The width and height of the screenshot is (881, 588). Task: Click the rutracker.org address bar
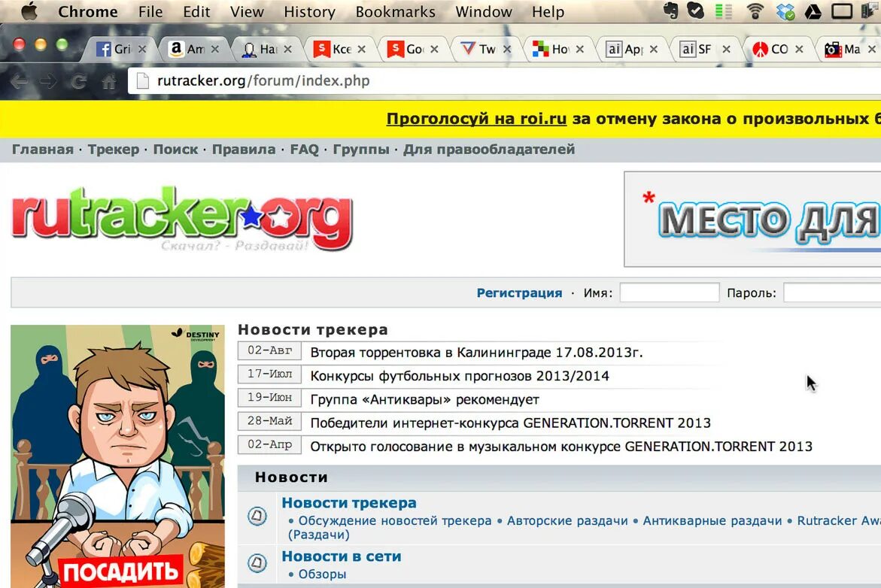coord(506,81)
